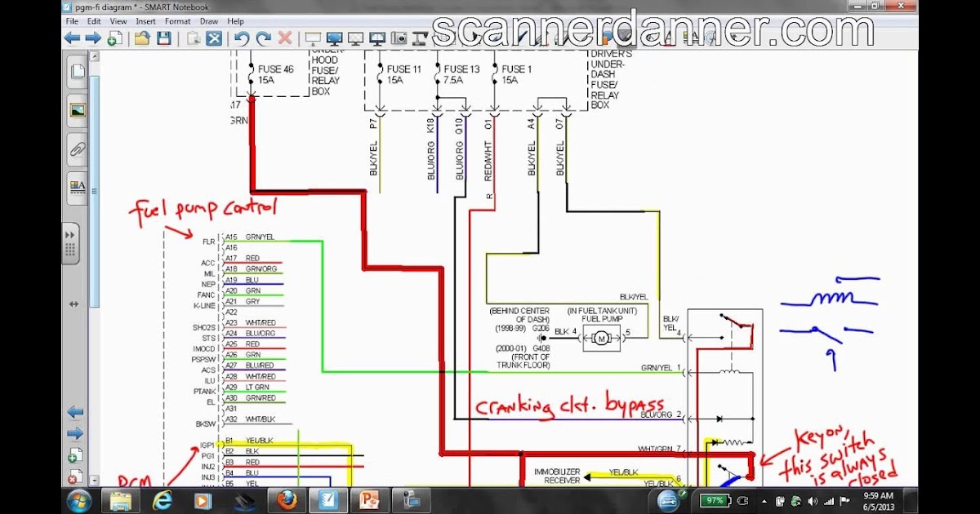980x514 pixels.
Task: Open the Help menu
Action: point(236,21)
